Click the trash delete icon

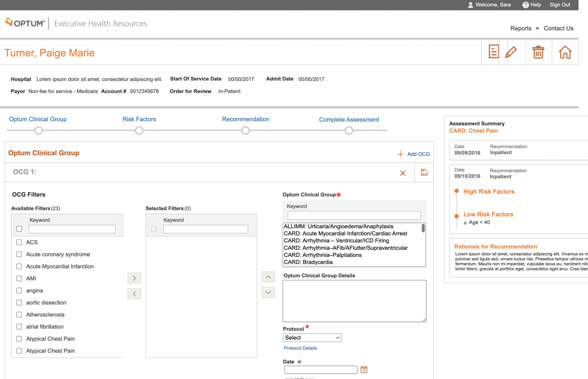tap(538, 52)
